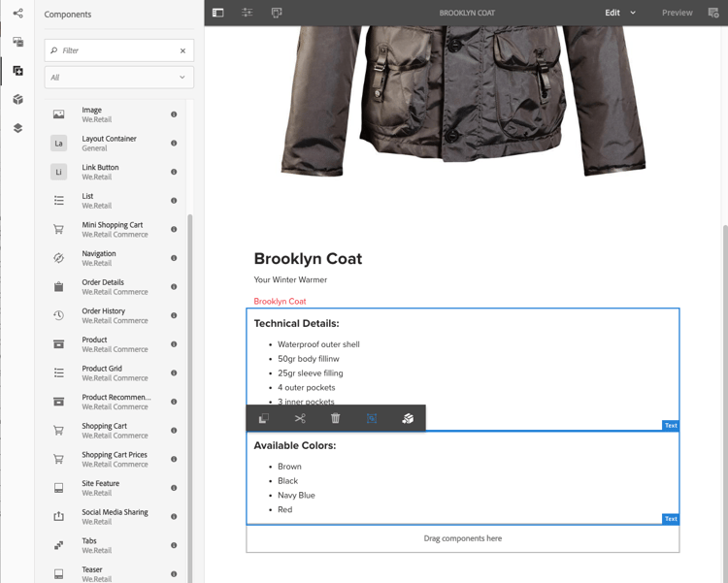Image resolution: width=728 pixels, height=583 pixels.
Task: Select the Image component icon
Action: click(58, 114)
